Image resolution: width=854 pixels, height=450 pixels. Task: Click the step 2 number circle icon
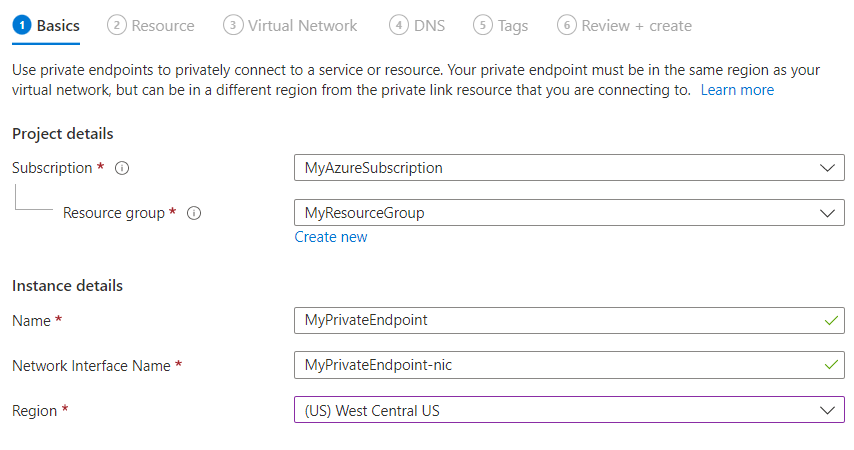116,26
